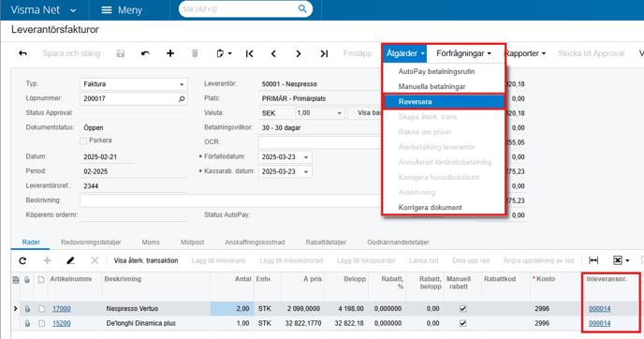Click the search magnifier in top bar
644x339 pixels.
pos(302,8)
